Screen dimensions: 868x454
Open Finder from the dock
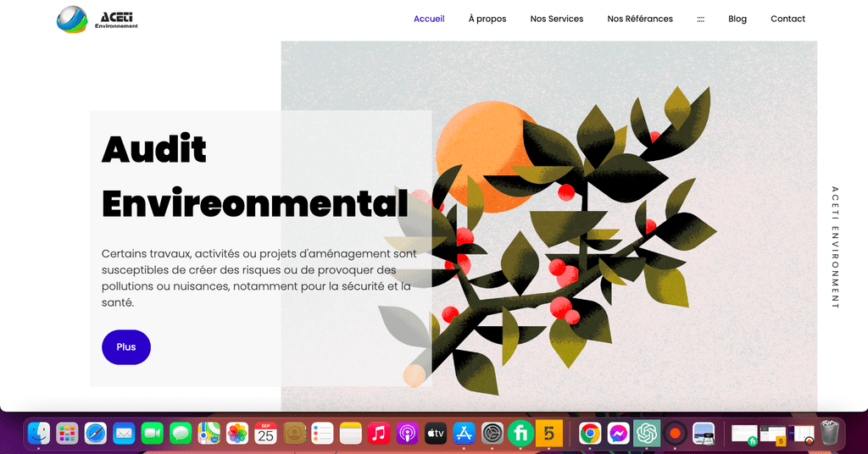coord(39,434)
